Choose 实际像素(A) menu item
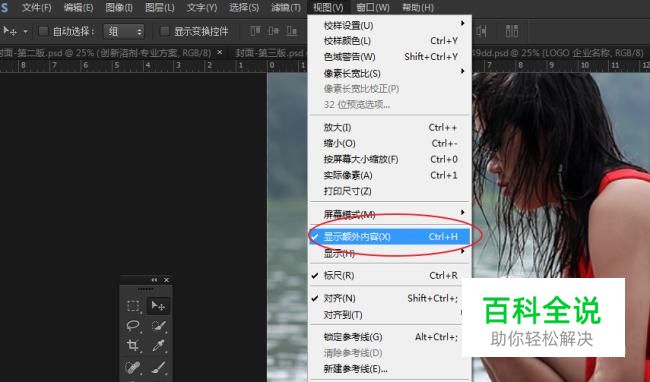Image resolution: width=650 pixels, height=382 pixels. (x=390, y=175)
